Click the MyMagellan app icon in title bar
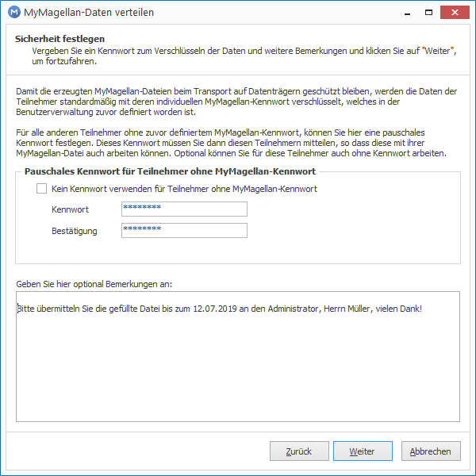The height and width of the screenshot is (476, 476). tap(14, 13)
